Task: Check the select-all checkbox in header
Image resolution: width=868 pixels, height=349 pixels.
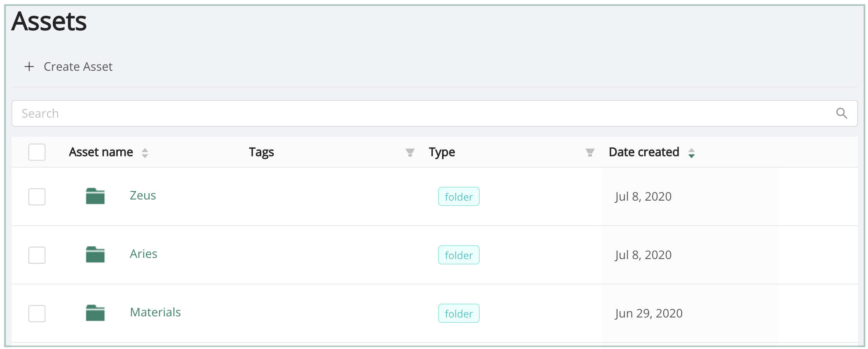Action: point(37,152)
